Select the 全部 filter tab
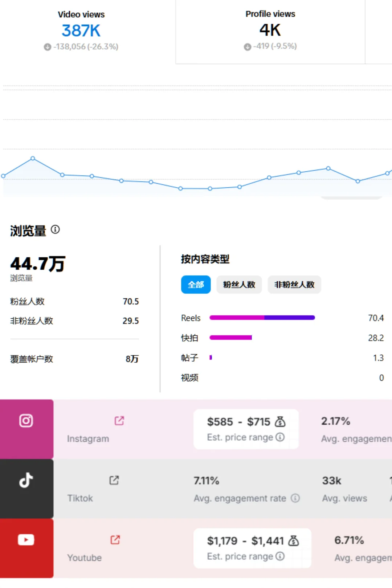Screen dimensions: 392x588 [x=196, y=285]
